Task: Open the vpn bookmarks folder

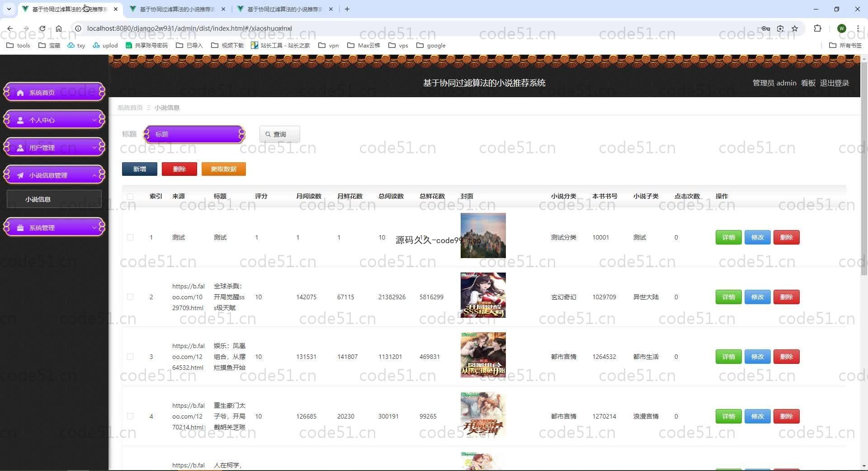Action: click(329, 45)
